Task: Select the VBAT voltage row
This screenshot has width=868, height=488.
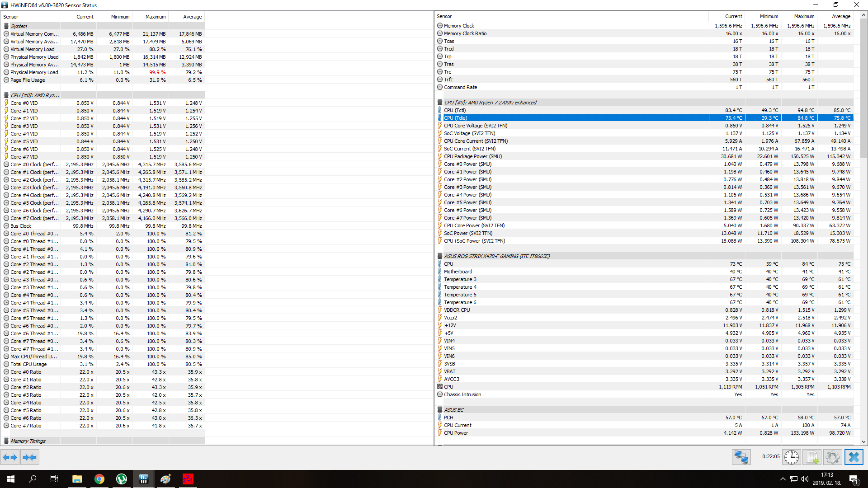Action: (644, 371)
